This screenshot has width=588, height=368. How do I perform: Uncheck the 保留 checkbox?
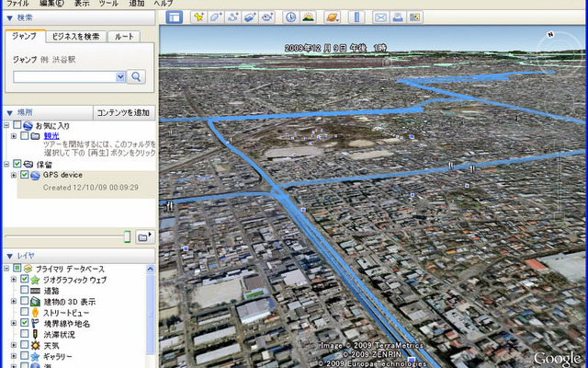(x=17, y=164)
